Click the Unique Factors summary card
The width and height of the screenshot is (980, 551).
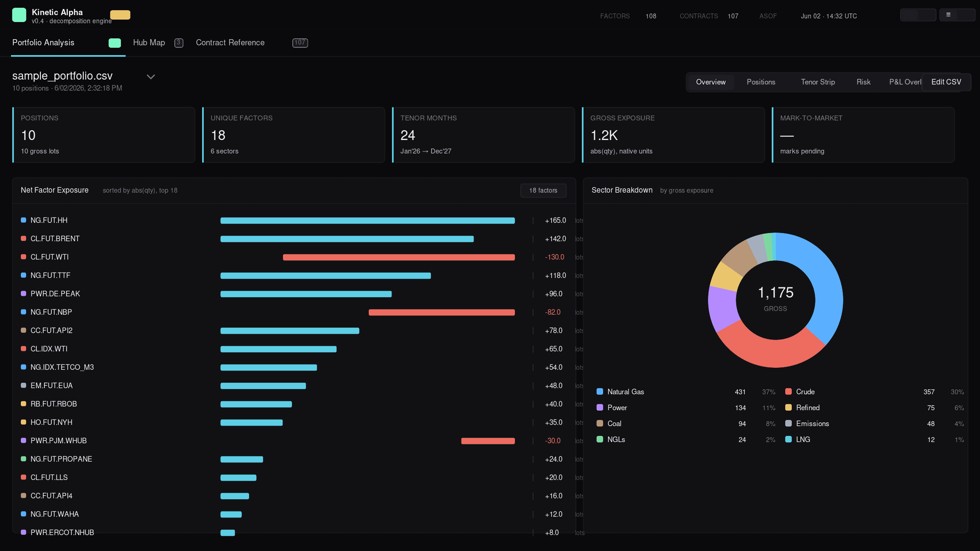click(x=294, y=135)
